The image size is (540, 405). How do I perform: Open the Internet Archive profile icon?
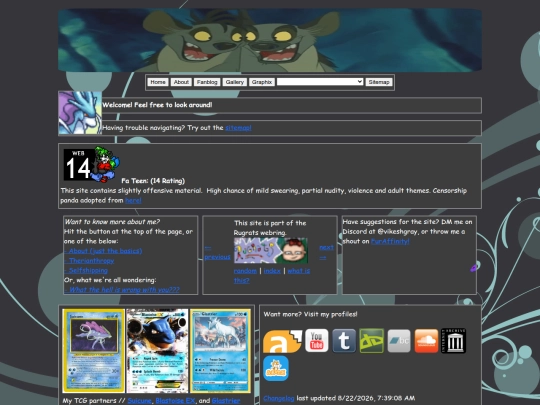click(x=454, y=341)
